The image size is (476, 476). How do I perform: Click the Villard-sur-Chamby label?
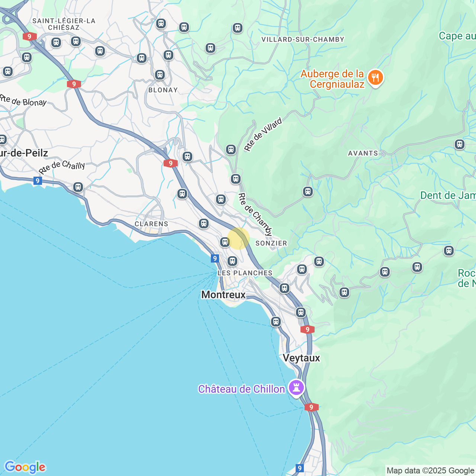tap(303, 39)
